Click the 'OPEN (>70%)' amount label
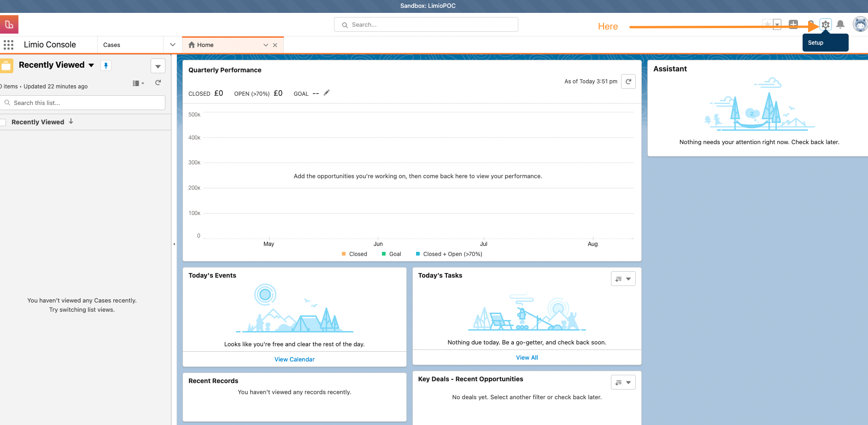868x425 pixels. [252, 94]
